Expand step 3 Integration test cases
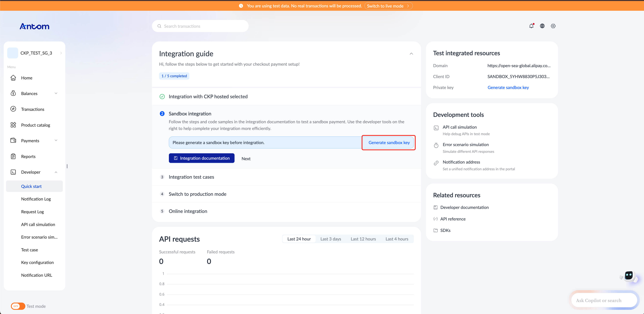This screenshot has height=314, width=644. [287, 177]
